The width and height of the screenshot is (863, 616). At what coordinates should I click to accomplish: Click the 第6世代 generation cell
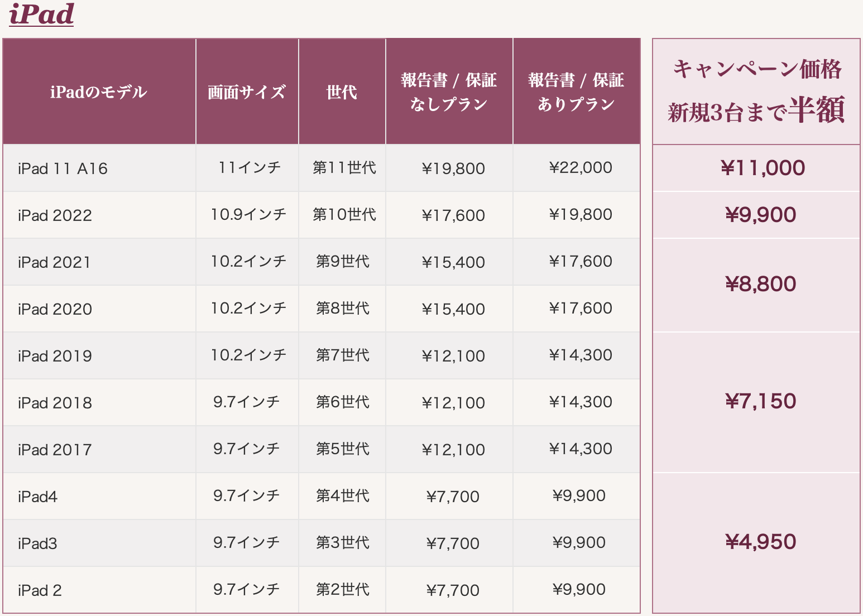[x=342, y=402]
